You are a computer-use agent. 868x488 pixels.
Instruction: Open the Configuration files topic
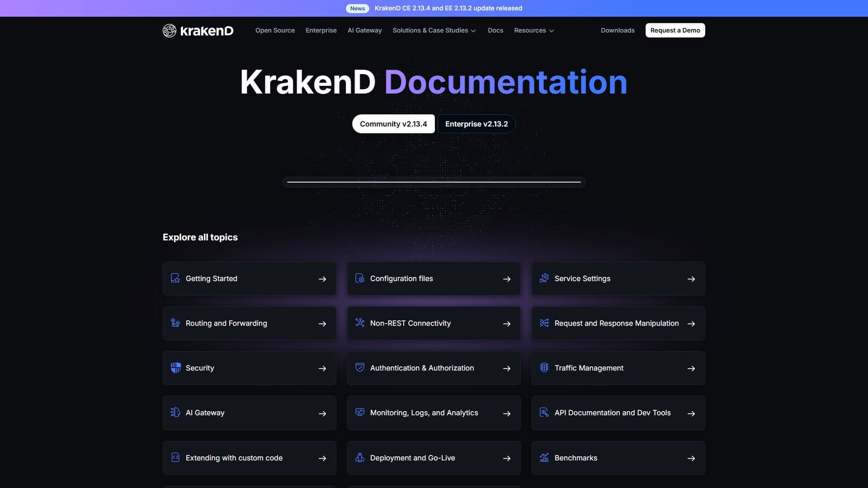[x=434, y=279]
